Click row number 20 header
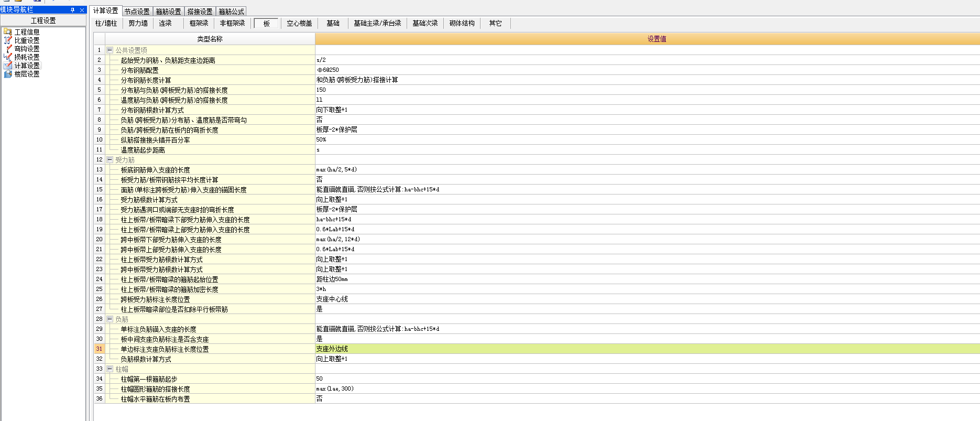Image resolution: width=980 pixels, height=421 pixels. (x=99, y=240)
